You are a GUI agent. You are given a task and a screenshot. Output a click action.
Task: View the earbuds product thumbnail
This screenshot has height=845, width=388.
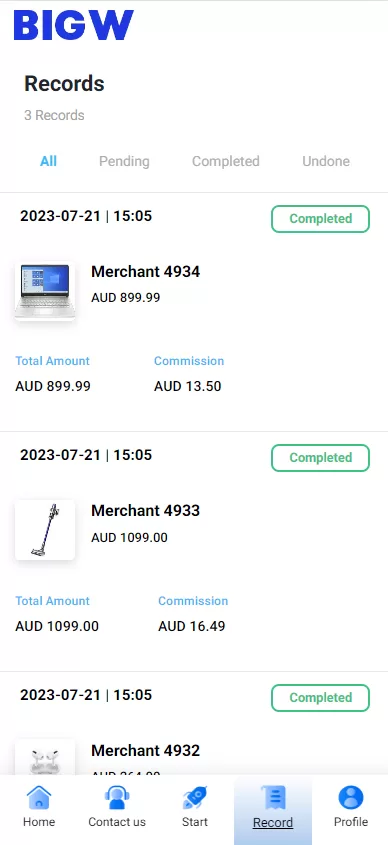click(45, 757)
